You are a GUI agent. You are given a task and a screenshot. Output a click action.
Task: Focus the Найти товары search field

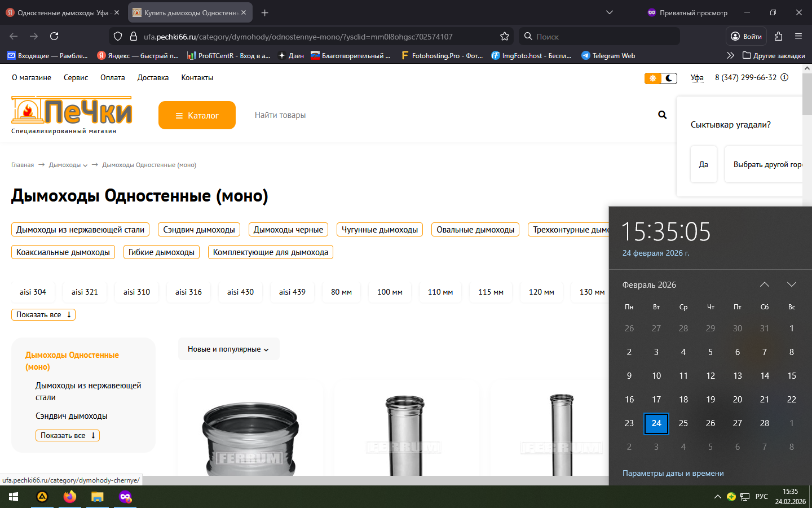(x=451, y=115)
